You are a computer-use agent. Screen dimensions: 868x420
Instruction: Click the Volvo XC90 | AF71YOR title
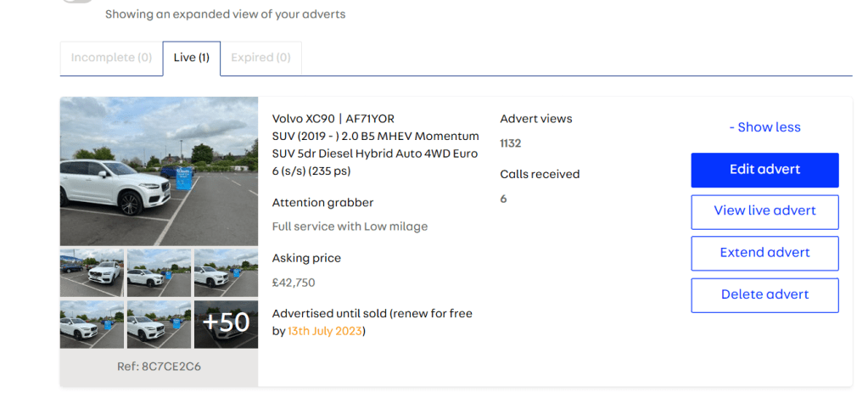coord(333,119)
